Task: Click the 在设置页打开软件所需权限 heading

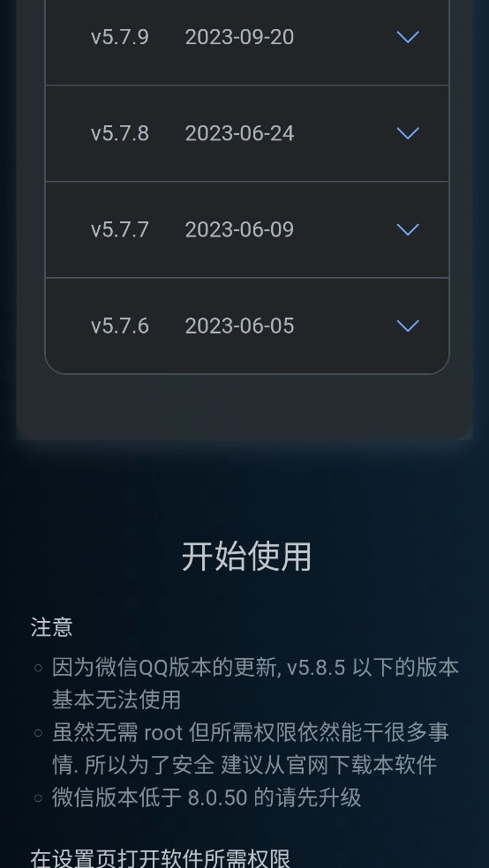Action: pos(160,858)
